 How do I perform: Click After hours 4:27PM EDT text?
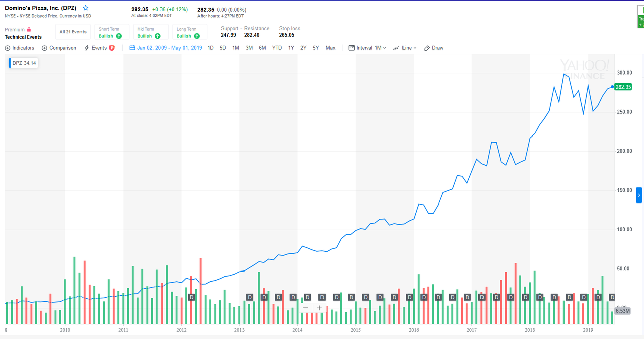coord(220,16)
